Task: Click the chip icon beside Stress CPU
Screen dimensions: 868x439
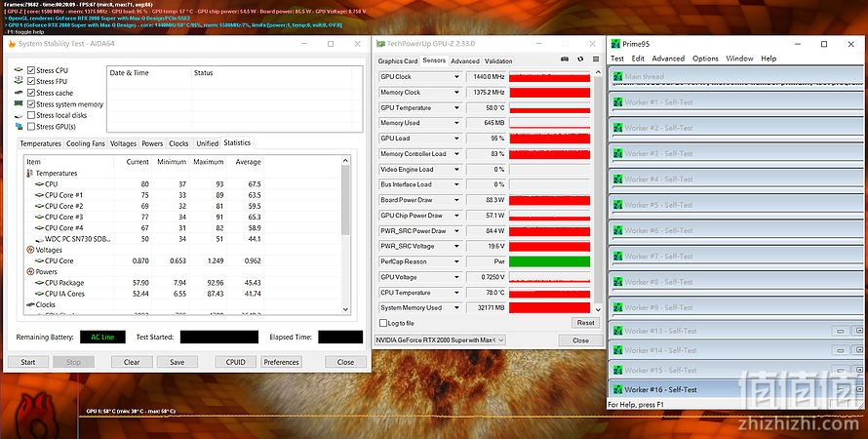Action: [19, 70]
